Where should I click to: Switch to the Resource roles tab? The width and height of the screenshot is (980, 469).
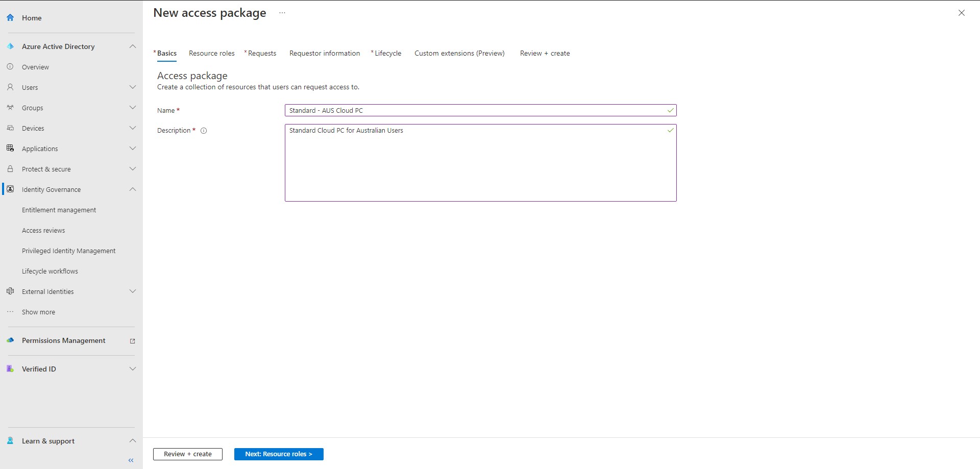211,53
